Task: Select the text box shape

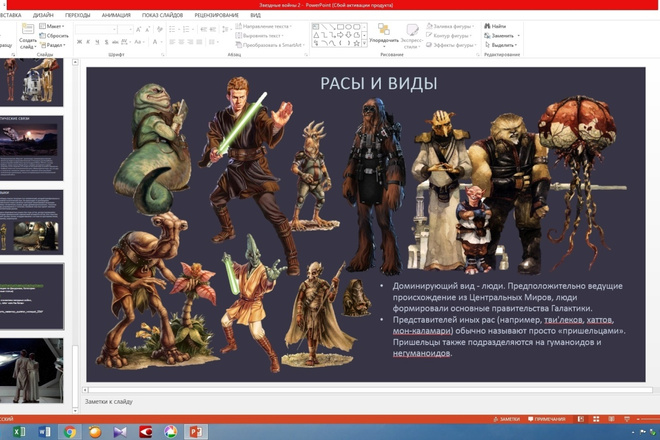Action: tap(316, 27)
